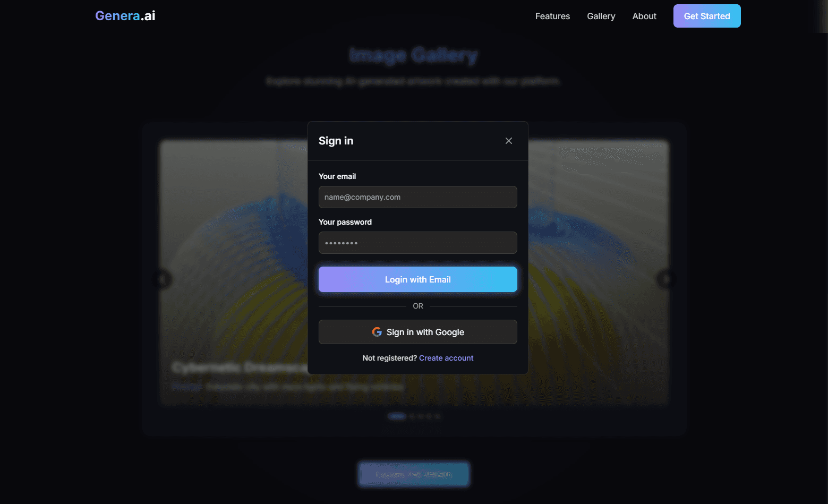The image size is (828, 504).
Task: Open the Gallery nav item
Action: pyautogui.click(x=601, y=16)
